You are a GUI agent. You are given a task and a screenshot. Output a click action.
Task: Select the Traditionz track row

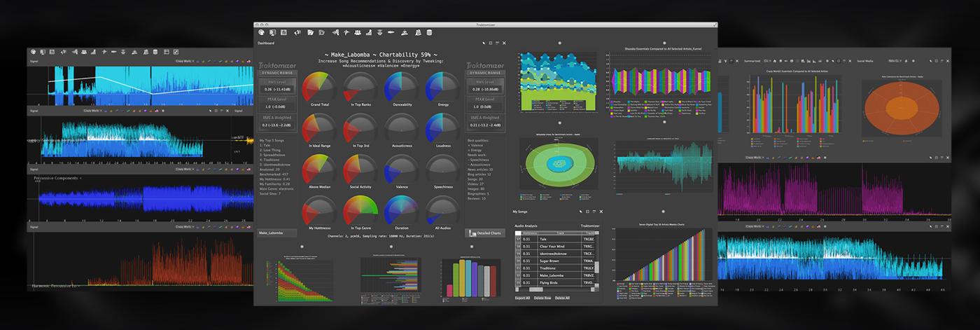(554, 268)
